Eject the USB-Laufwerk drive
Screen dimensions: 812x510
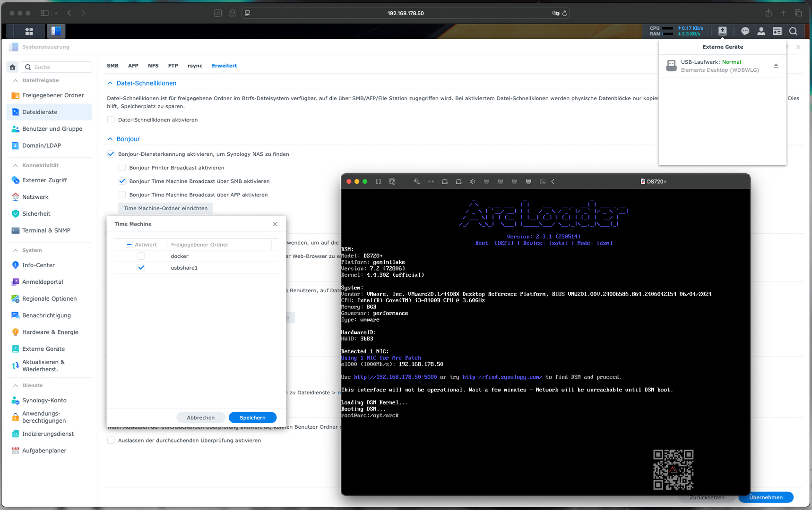[776, 66]
